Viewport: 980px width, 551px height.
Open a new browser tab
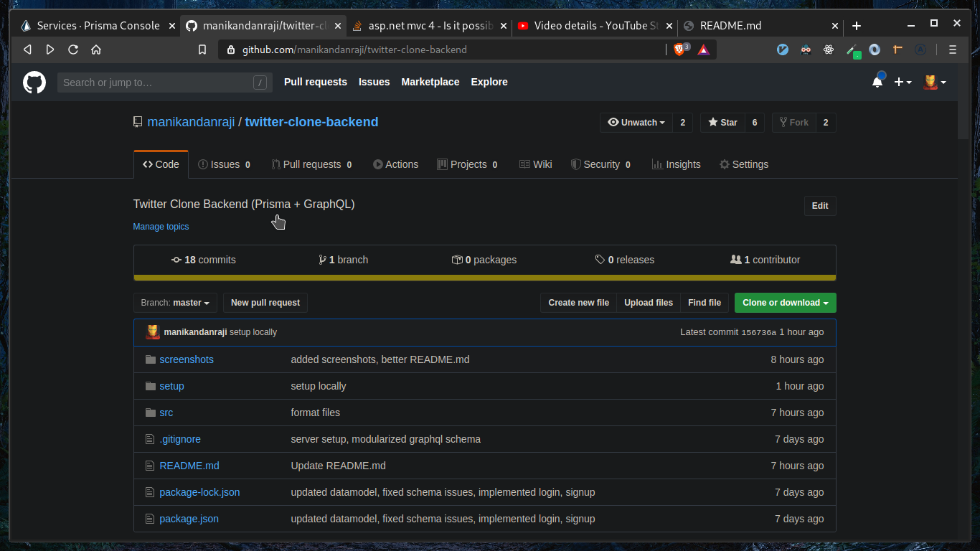point(857,26)
